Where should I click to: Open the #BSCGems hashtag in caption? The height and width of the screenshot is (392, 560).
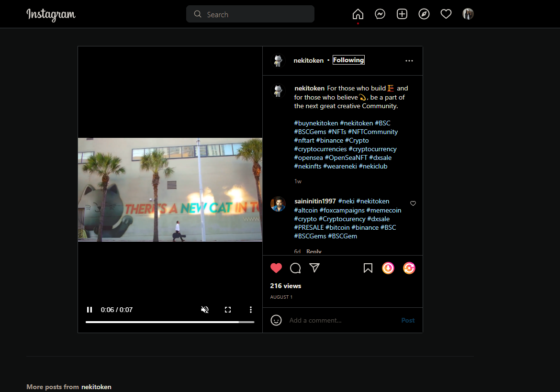coord(310,132)
